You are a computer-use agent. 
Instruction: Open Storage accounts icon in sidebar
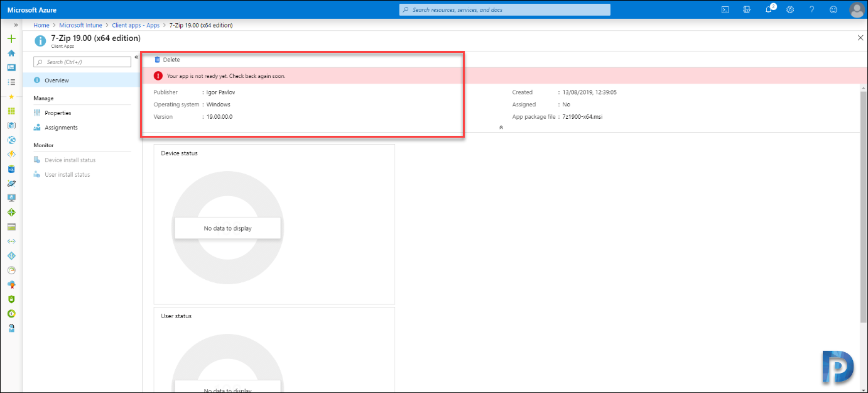coord(11,227)
